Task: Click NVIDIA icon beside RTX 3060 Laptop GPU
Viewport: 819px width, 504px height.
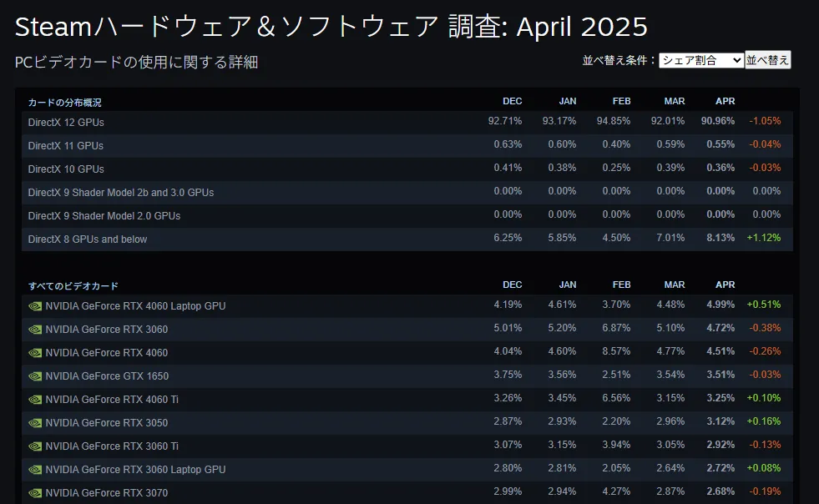Action: tap(35, 470)
